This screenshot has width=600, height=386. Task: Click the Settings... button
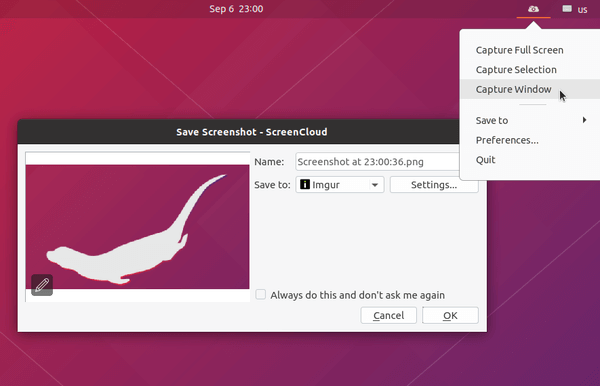coord(434,185)
